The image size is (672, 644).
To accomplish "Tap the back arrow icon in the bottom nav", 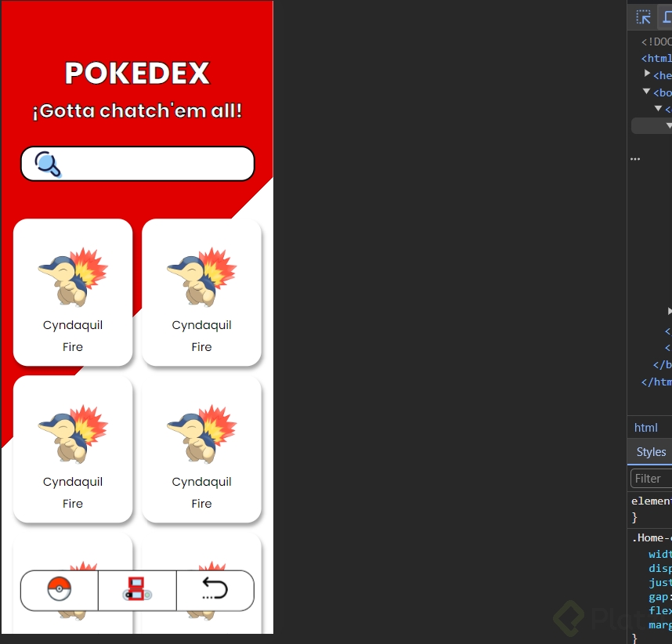I will (215, 588).
